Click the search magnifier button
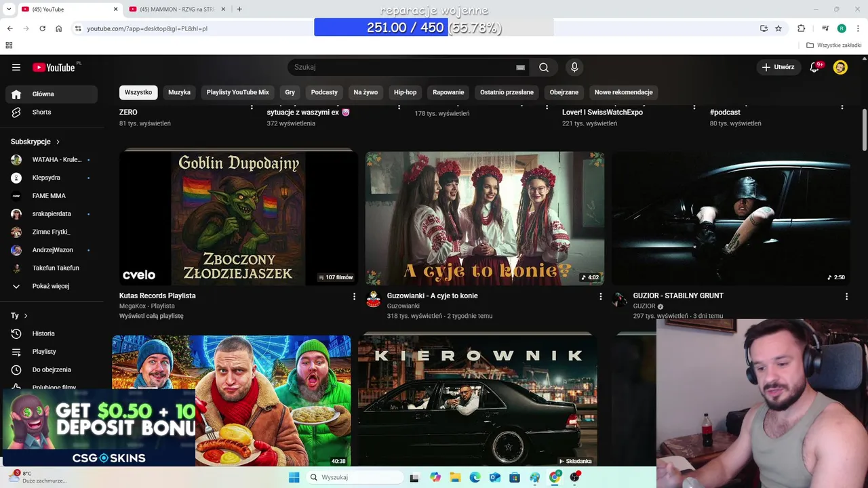 pyautogui.click(x=544, y=67)
